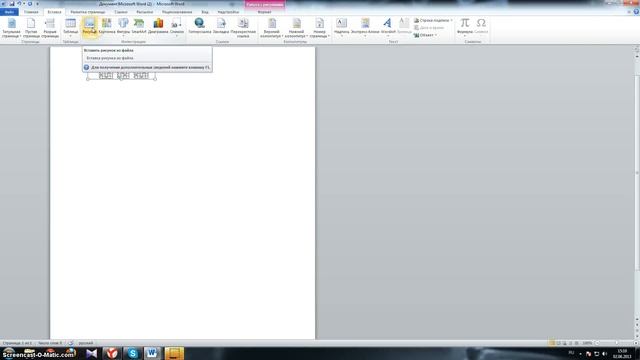Screen dimensions: 640x360
Task: Adjust the zoom slider in the status bar
Action: (616, 343)
